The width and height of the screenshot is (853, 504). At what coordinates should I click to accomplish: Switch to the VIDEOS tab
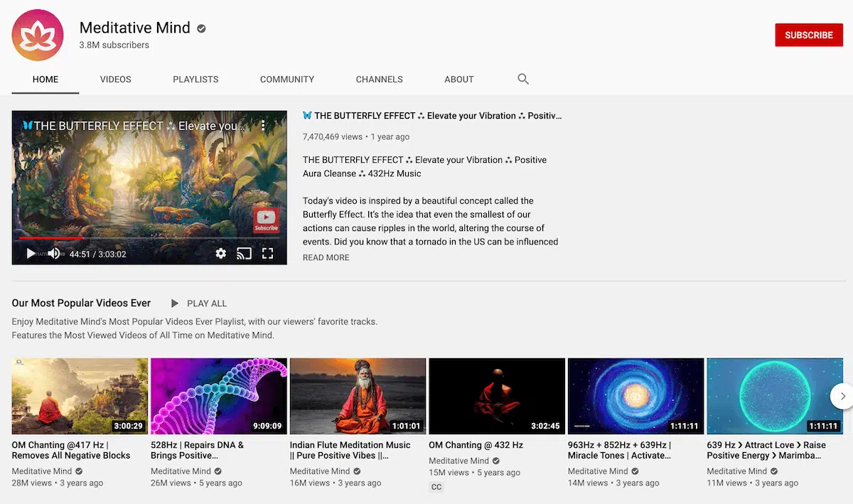click(116, 80)
